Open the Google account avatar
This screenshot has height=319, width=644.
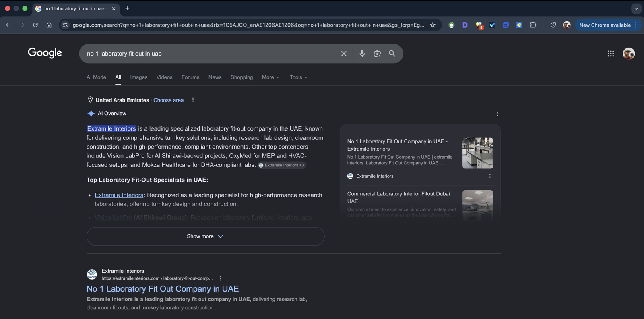point(629,54)
